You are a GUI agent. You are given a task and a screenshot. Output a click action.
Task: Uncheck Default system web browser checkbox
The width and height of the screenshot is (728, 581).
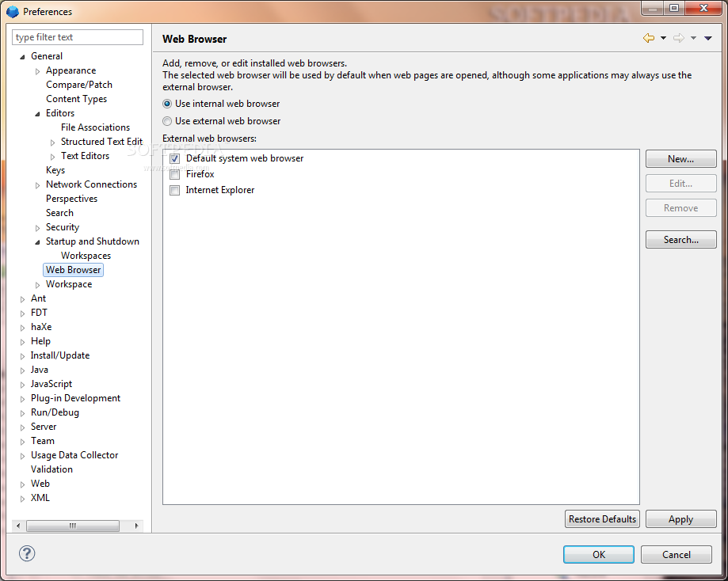pyautogui.click(x=174, y=159)
